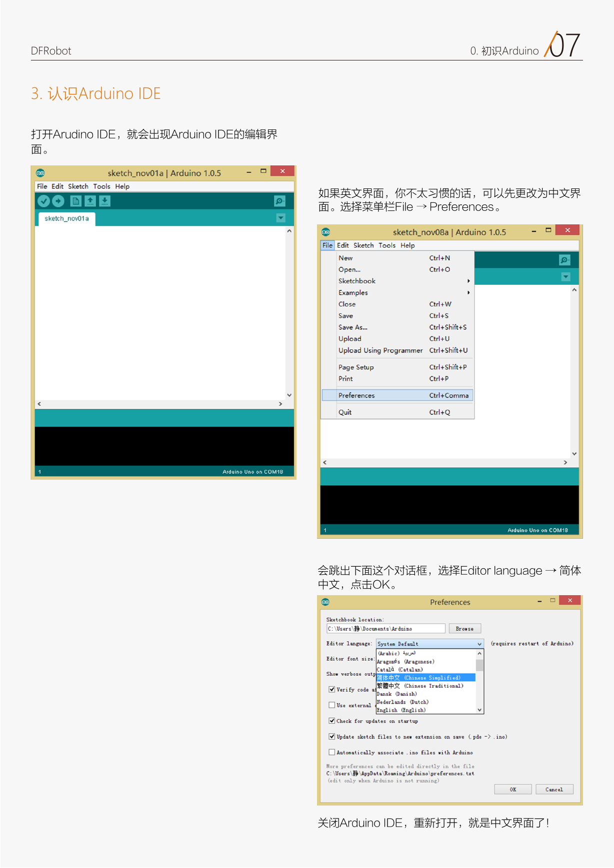
Task: Click the scroll-down arrow in sketch_nov01a editor
Action: [289, 395]
